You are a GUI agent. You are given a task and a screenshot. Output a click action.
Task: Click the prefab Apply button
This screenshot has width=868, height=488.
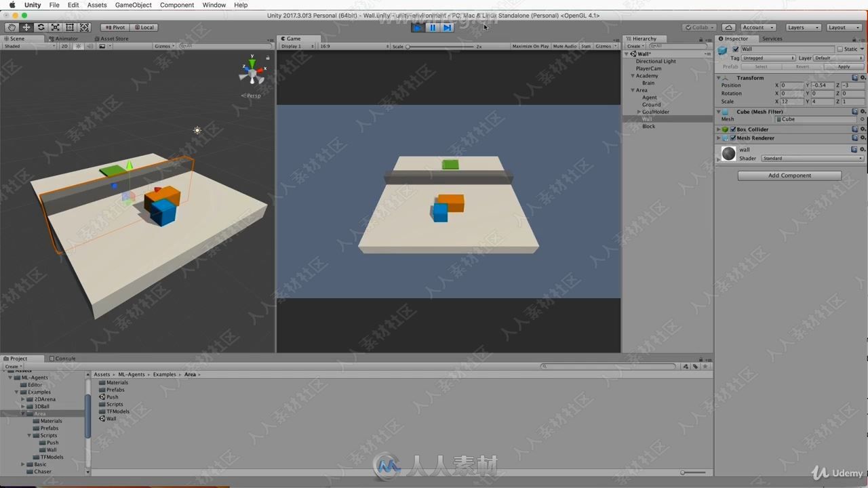click(x=844, y=66)
